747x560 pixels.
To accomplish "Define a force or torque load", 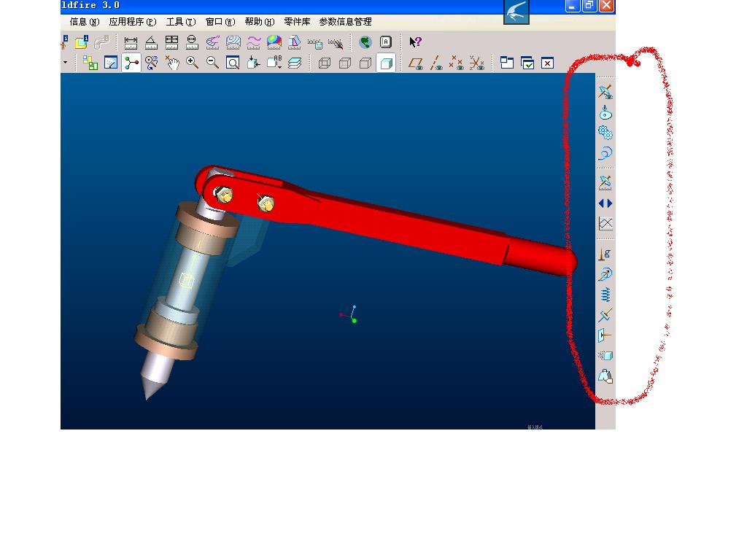I will [605, 335].
